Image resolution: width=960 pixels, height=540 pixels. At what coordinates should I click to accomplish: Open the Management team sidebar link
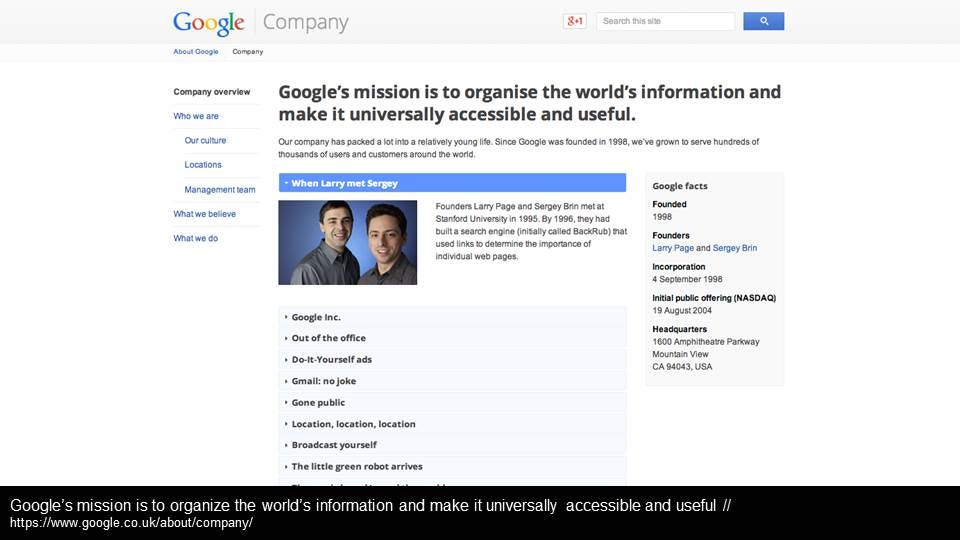[220, 190]
